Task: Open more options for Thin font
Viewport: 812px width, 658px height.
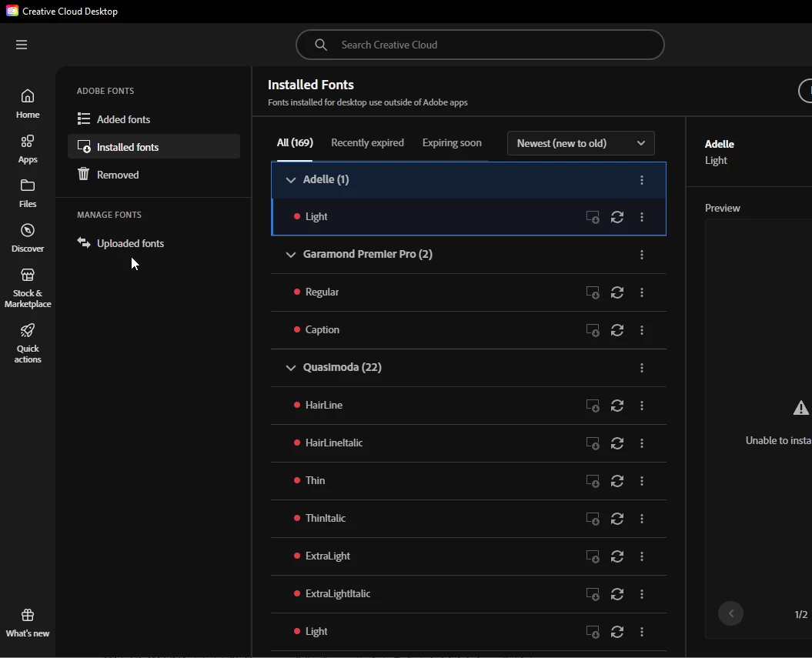Action: (642, 481)
